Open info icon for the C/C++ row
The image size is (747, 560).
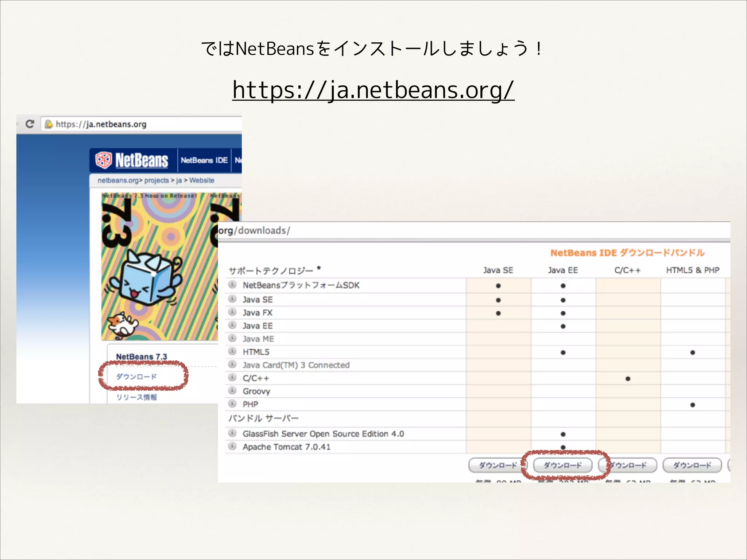[x=232, y=378]
